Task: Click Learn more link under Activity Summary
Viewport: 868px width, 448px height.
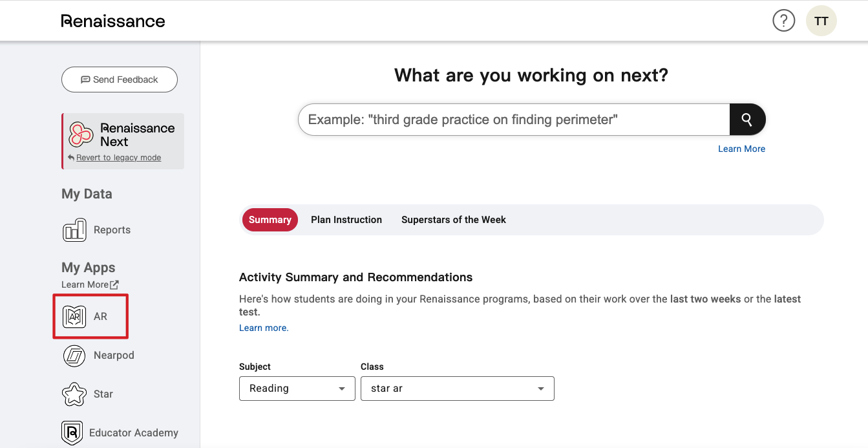Action: [264, 328]
